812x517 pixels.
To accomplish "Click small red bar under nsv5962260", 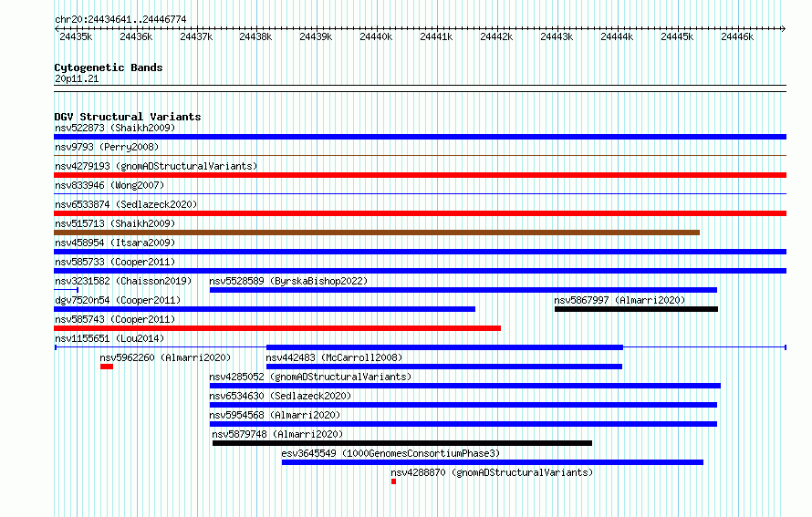I will 107,367.
